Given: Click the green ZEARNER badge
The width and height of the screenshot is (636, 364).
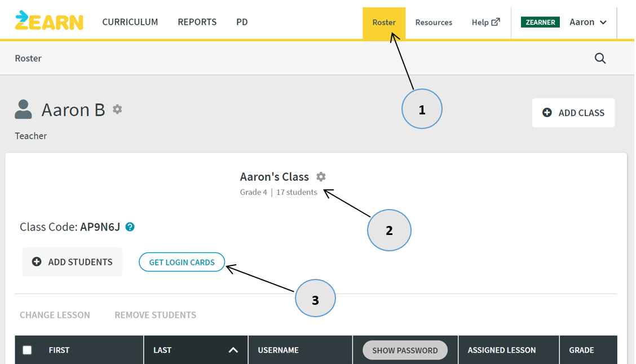Looking at the screenshot, I should point(540,22).
